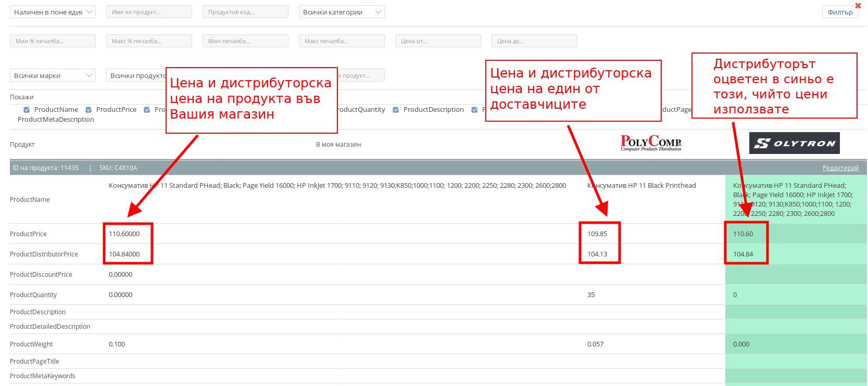Open the 'Всички марки' brand dropdown
Image resolution: width=868 pixels, height=386 pixels.
coord(53,75)
